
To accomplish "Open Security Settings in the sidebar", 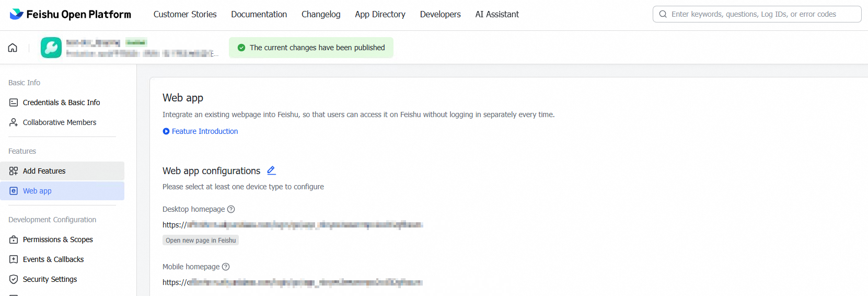I will click(50, 279).
